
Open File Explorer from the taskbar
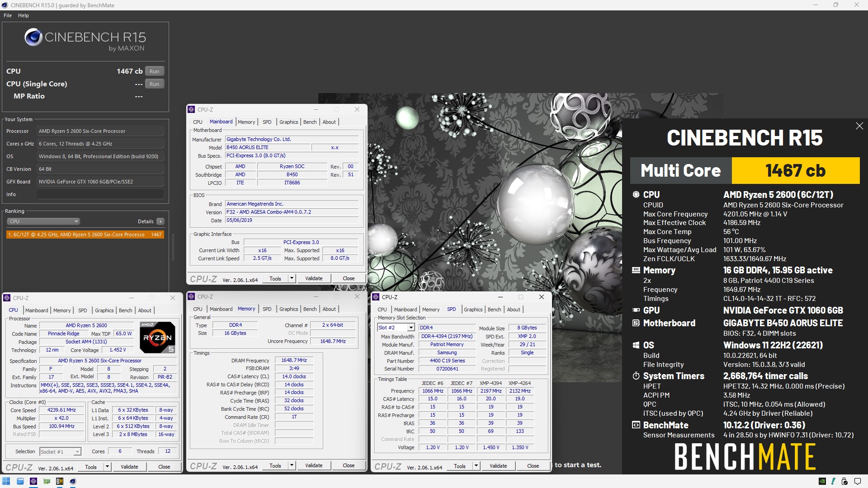(20, 481)
